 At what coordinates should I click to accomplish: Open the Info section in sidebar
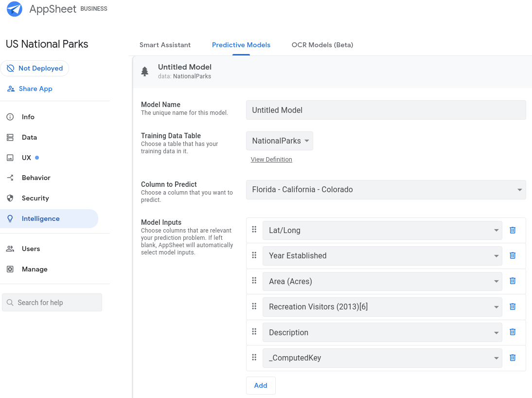[x=28, y=117]
